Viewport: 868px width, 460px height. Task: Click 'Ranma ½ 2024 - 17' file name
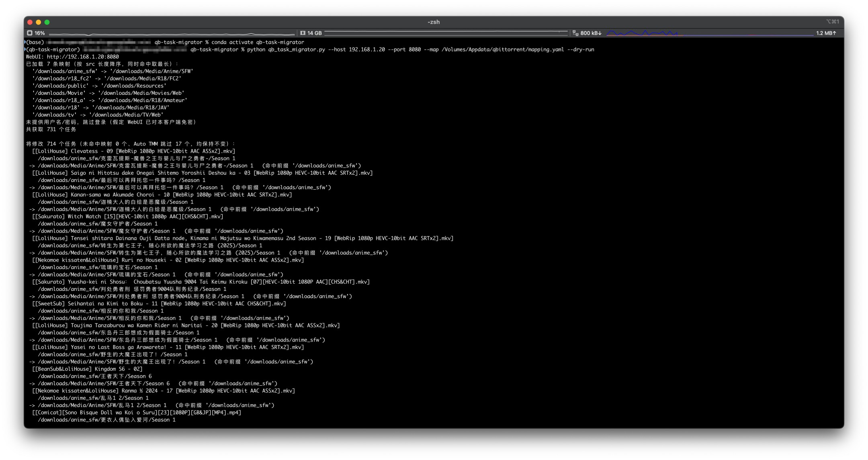[x=164, y=390]
